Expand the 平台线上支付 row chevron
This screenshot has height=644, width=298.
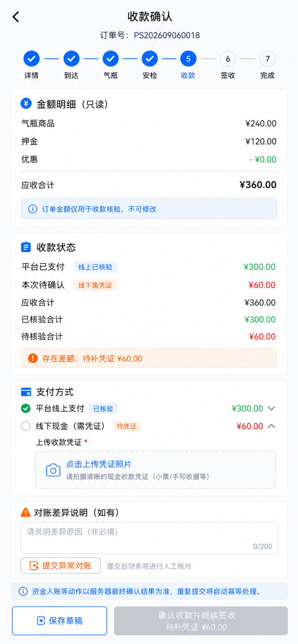[x=271, y=408]
